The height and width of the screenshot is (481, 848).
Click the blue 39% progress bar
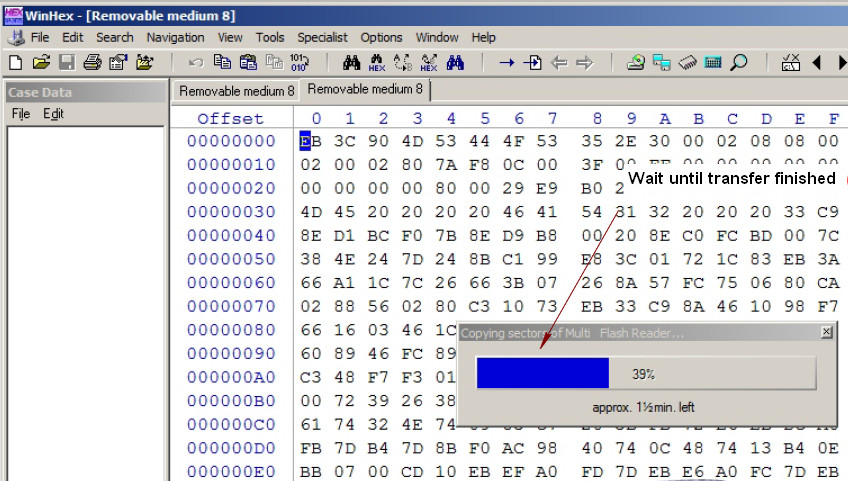[x=542, y=373]
